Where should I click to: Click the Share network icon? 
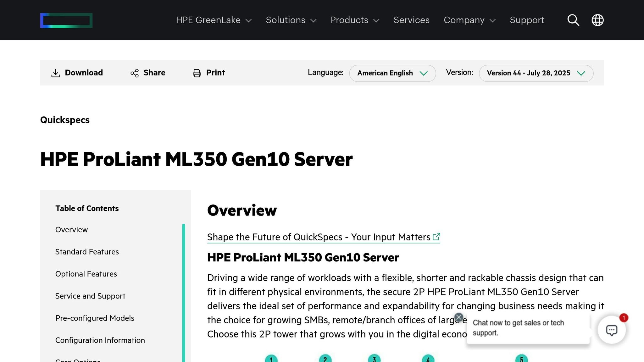(x=135, y=73)
